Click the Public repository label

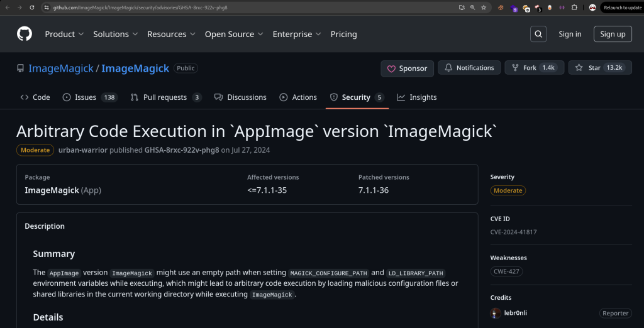(186, 68)
